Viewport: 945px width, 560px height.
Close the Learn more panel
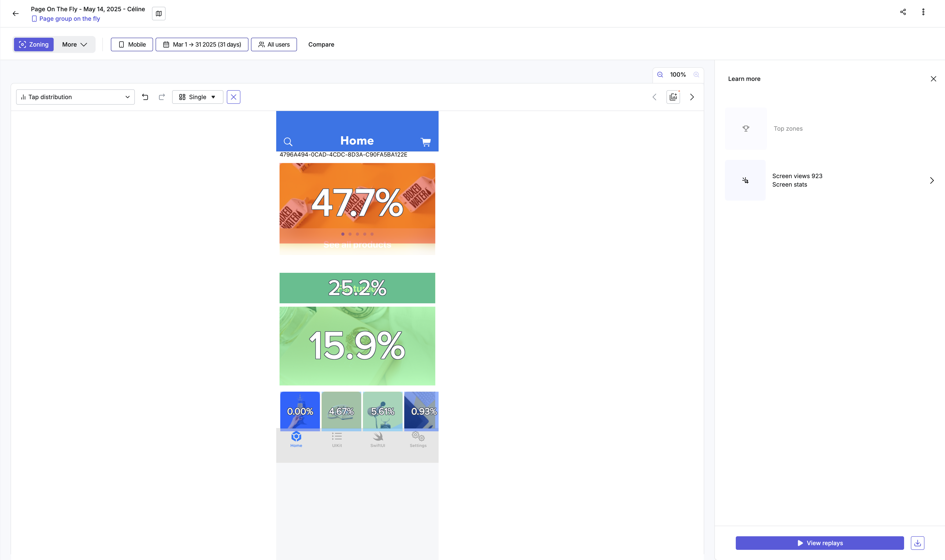coord(933,79)
